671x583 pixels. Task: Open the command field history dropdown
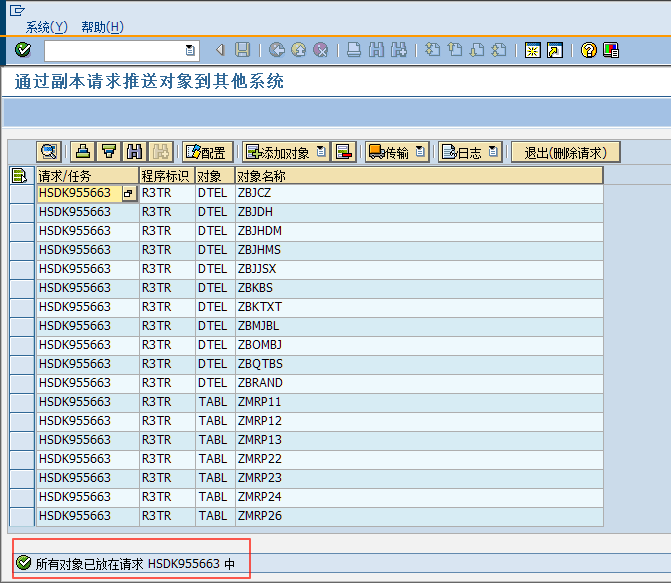coord(190,51)
